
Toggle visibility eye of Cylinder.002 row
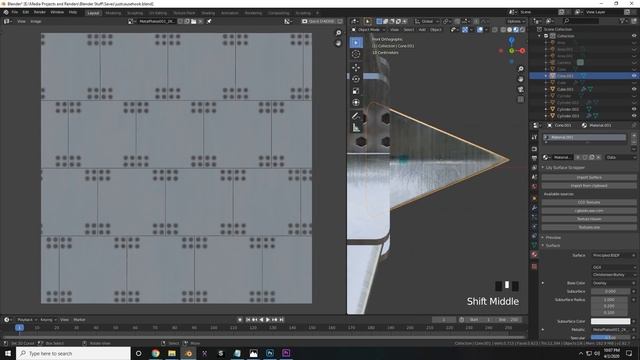[x=634, y=109]
